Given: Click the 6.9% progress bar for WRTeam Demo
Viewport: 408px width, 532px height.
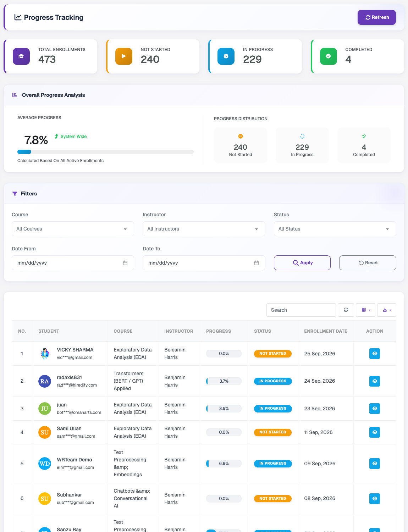Looking at the screenshot, I should [224, 464].
